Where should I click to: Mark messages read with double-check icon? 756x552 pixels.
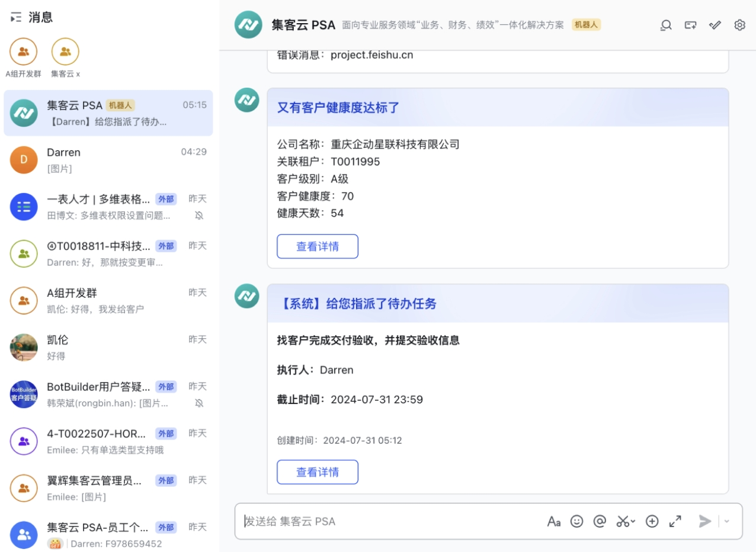click(x=715, y=25)
